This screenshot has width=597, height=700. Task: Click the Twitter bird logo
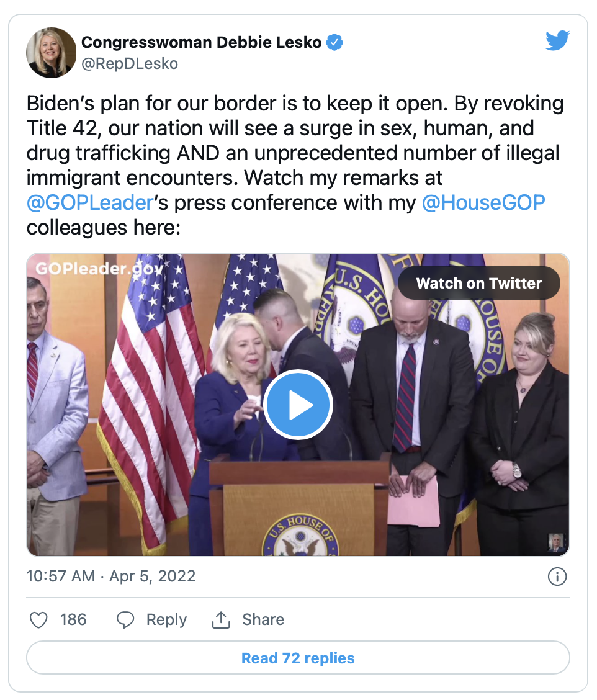(x=557, y=41)
